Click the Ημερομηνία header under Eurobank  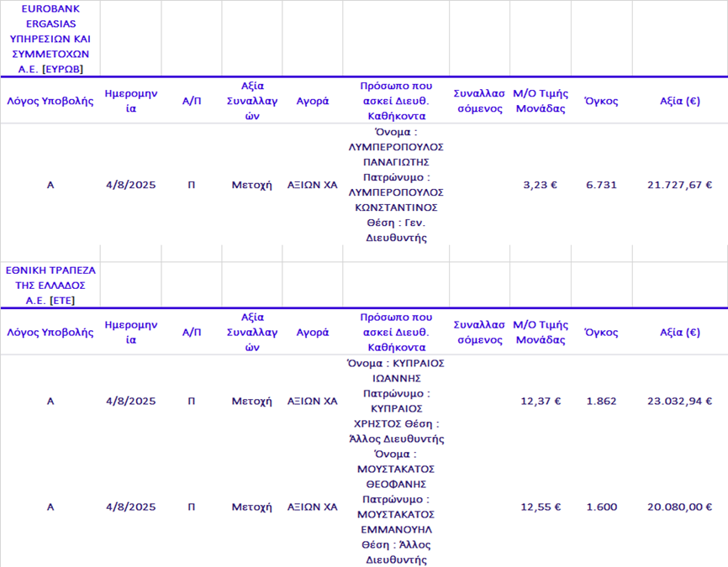[131, 101]
